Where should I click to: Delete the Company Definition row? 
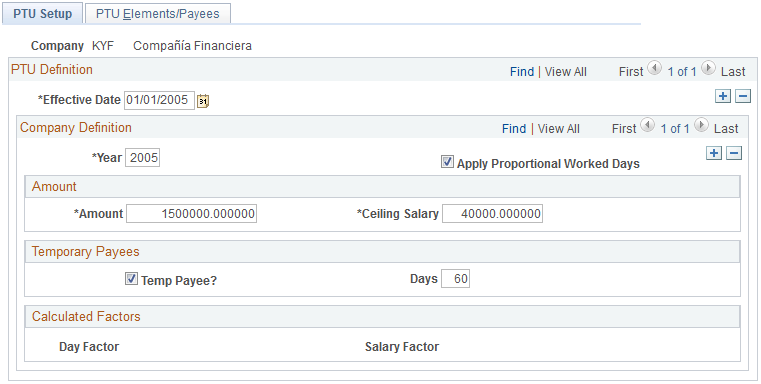(734, 153)
